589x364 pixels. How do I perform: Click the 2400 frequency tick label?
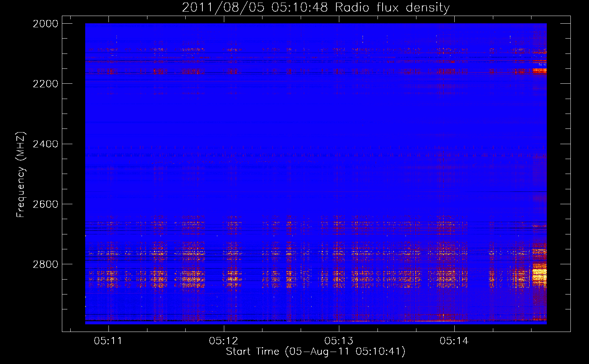[46, 144]
